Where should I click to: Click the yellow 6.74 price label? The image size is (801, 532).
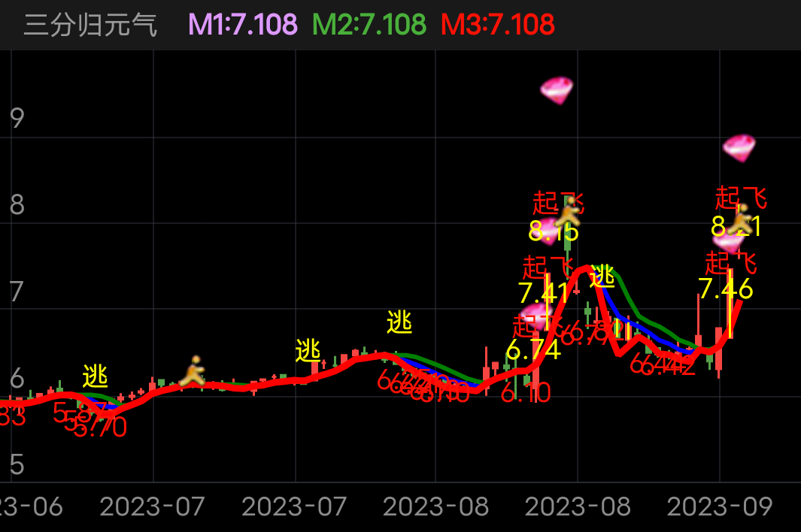(x=533, y=350)
